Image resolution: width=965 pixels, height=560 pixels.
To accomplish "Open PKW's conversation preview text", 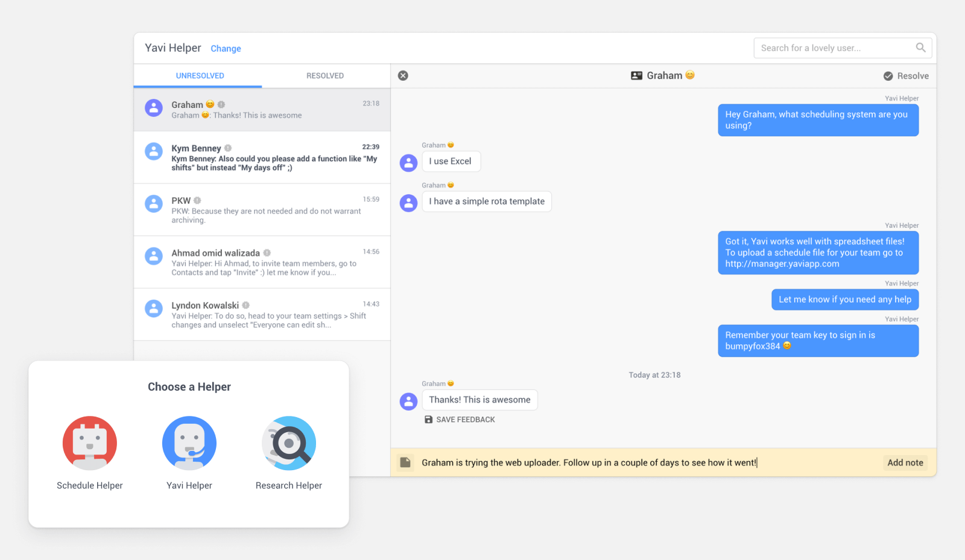I will (x=266, y=216).
